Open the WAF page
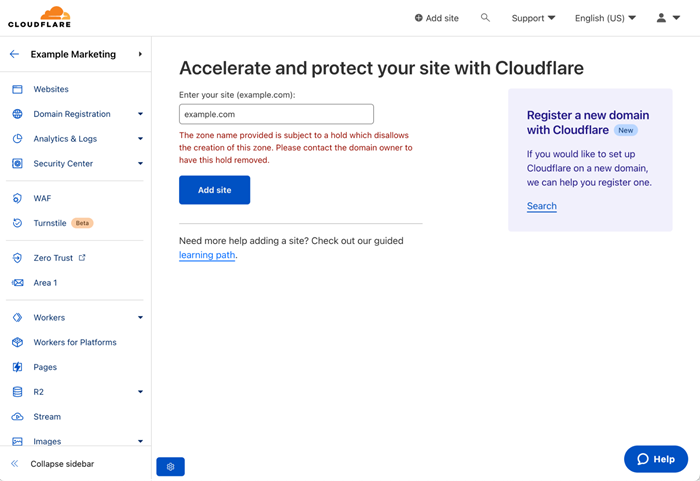This screenshot has width=700, height=481. point(42,198)
